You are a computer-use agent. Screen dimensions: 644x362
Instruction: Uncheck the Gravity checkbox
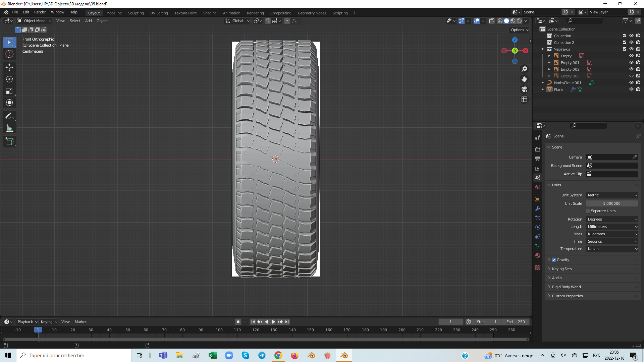[554, 260]
